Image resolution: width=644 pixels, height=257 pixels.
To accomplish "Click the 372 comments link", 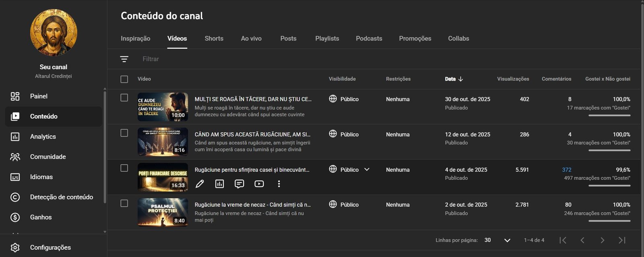I will (567, 170).
